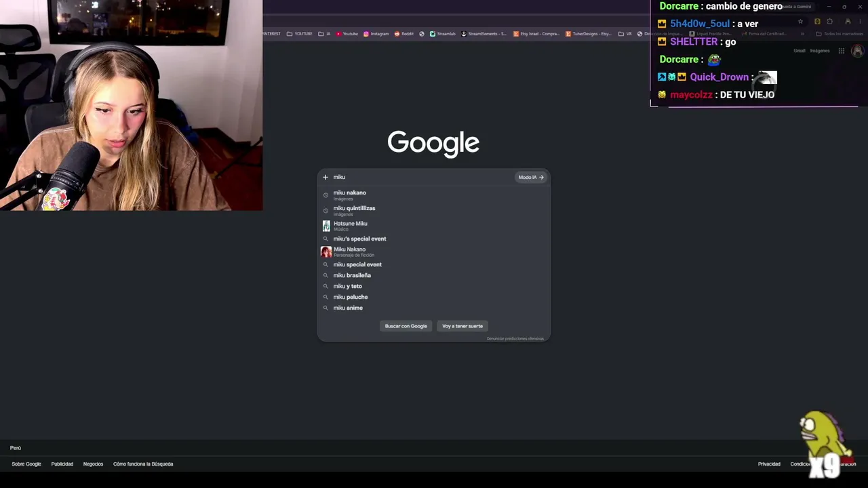Click the magnifier icon beside 'miku anime'

[325, 308]
